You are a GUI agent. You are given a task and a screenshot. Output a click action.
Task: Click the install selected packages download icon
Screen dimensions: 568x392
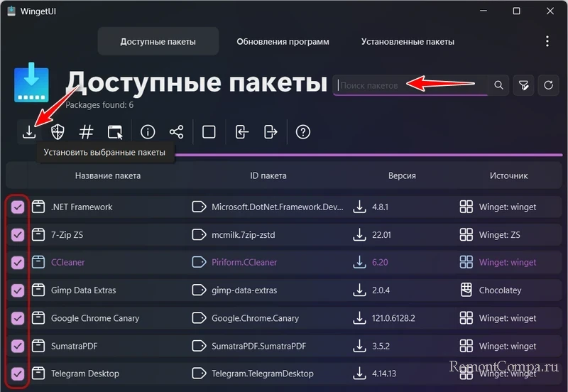pos(29,132)
